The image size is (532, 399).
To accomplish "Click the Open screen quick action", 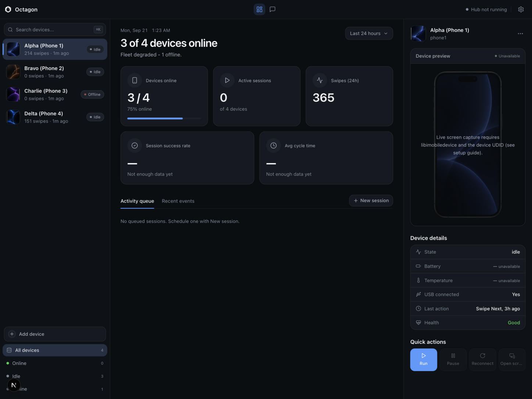I will (512, 360).
